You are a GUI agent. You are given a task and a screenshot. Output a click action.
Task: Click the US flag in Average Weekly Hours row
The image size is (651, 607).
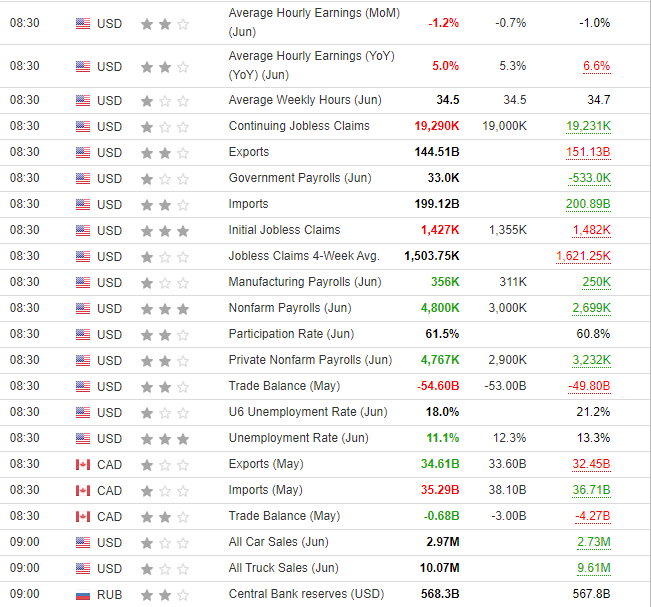83,100
